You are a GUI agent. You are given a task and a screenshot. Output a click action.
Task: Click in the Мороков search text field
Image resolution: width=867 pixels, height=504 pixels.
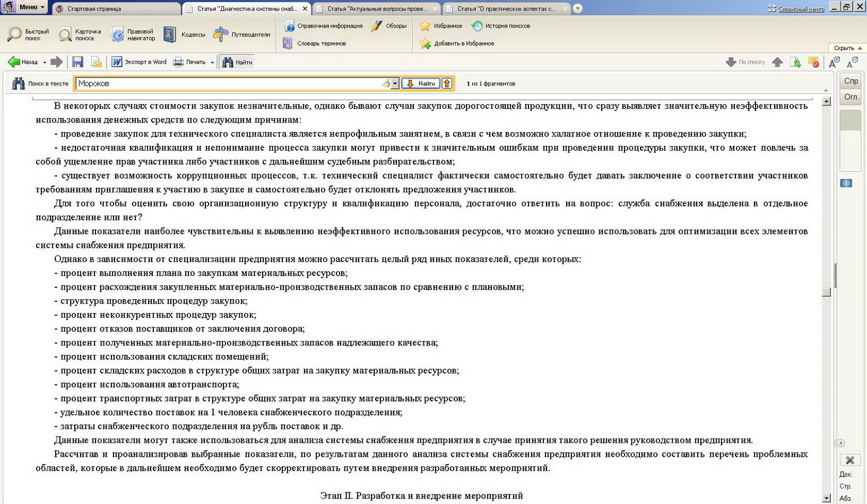[228, 83]
